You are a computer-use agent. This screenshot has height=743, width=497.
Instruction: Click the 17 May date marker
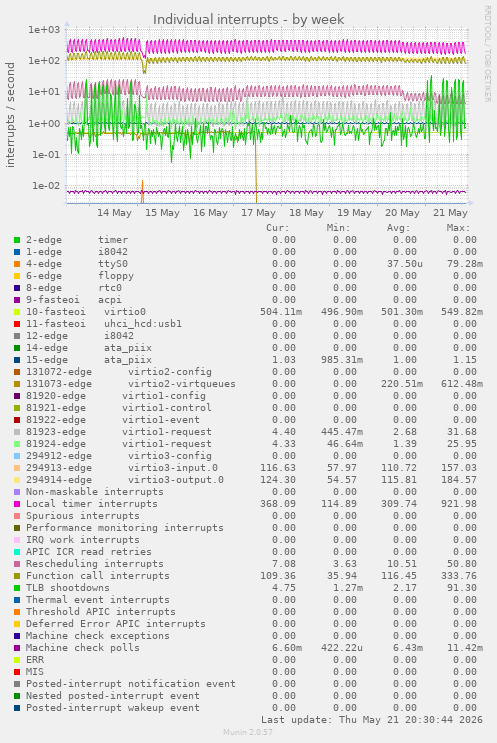click(x=258, y=213)
